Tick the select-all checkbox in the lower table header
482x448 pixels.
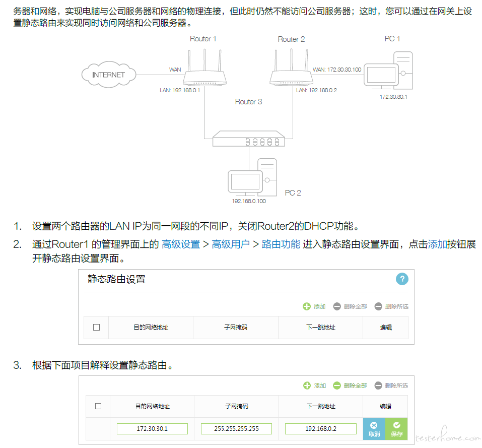coord(98,406)
